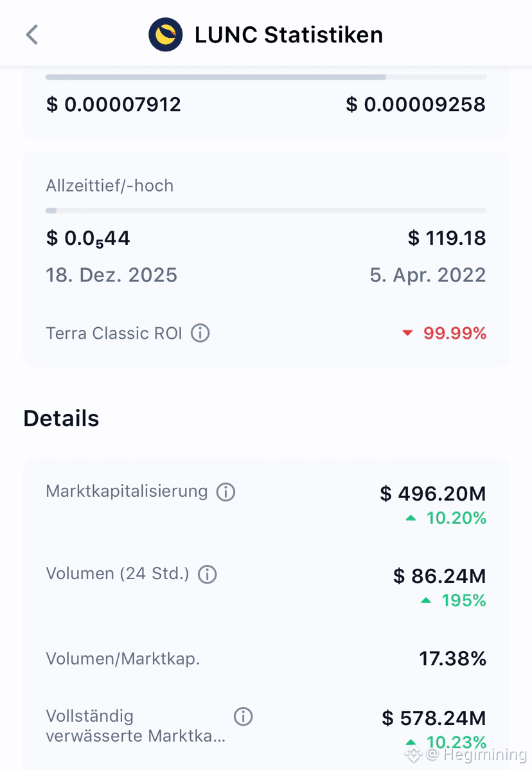This screenshot has height=770, width=532.
Task: Click the Allzeittief/-hoch progress bar
Action: [266, 211]
